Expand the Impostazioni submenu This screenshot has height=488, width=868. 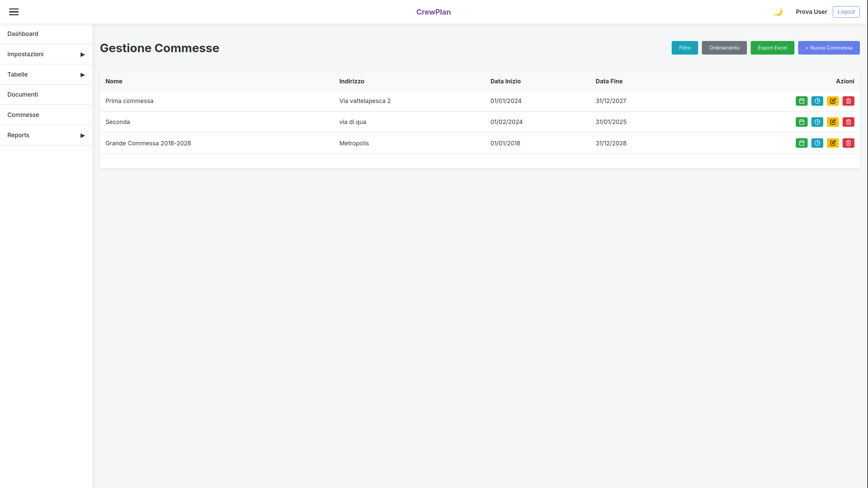tap(46, 54)
